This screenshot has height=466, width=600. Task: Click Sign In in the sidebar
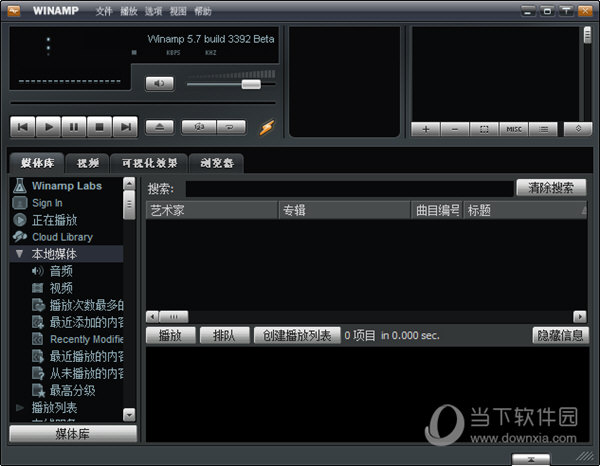(x=47, y=203)
